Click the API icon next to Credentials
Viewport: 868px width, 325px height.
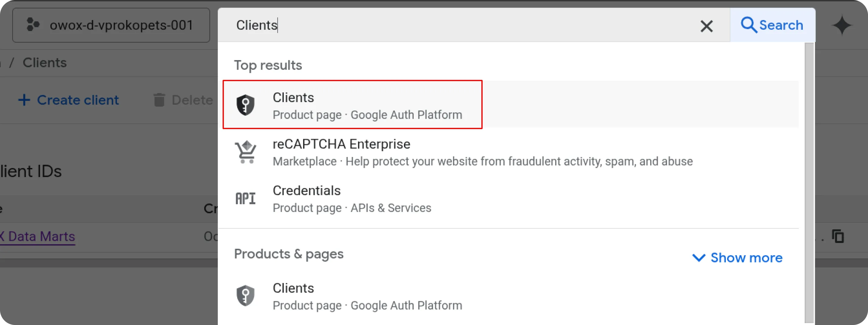[246, 198]
